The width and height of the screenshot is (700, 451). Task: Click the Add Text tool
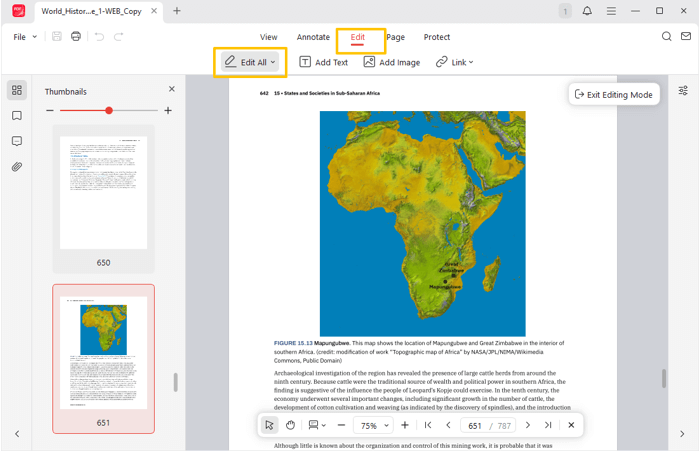pos(323,62)
